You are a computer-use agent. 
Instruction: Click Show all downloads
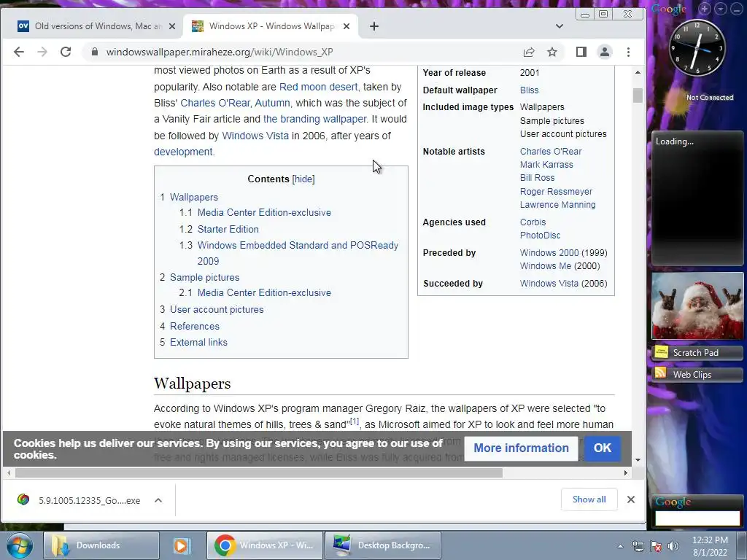coord(589,499)
